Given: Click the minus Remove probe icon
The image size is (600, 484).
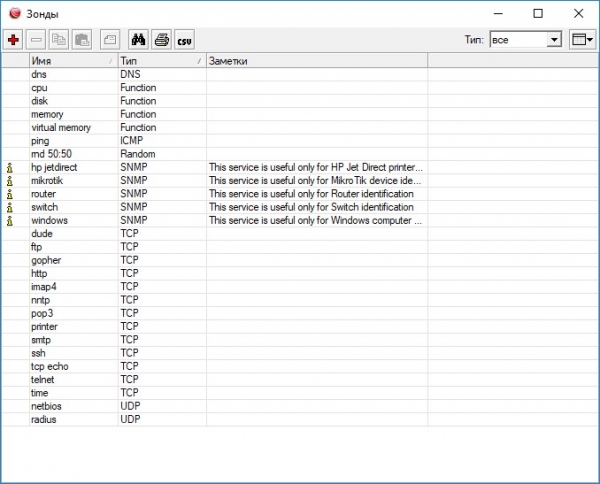Looking at the screenshot, I should click(x=36, y=39).
